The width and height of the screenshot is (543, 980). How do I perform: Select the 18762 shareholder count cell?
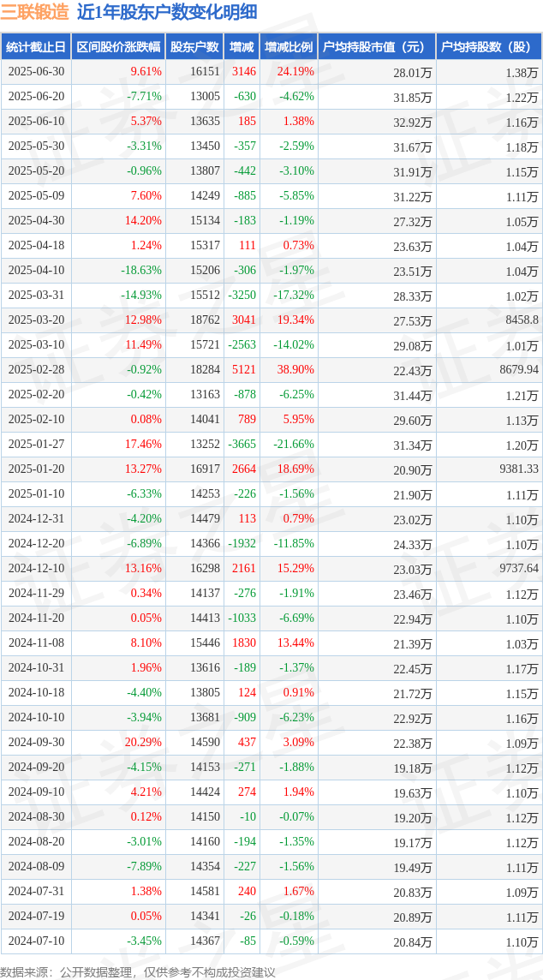pyautogui.click(x=203, y=320)
